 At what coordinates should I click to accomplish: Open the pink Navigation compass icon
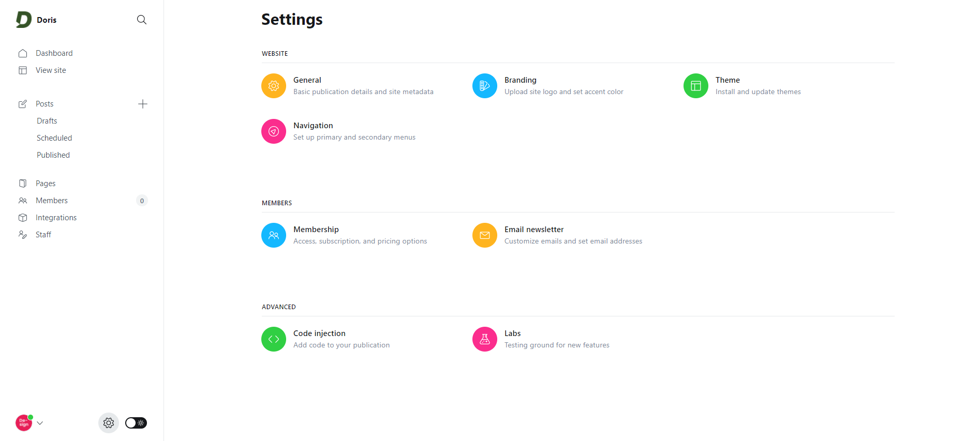click(274, 131)
